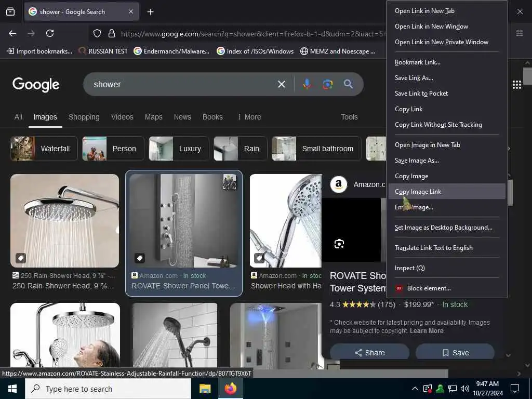Show hidden system tray icons chevron

tap(415, 389)
